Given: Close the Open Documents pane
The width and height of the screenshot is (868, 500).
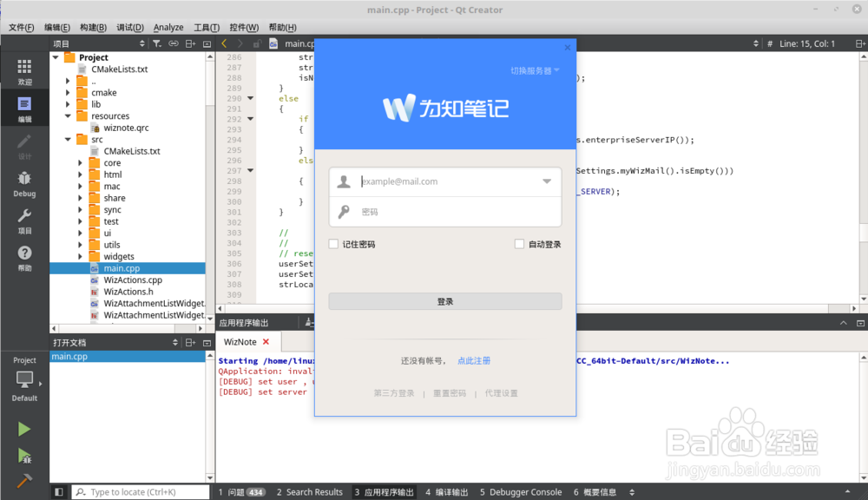Looking at the screenshot, I should [207, 343].
